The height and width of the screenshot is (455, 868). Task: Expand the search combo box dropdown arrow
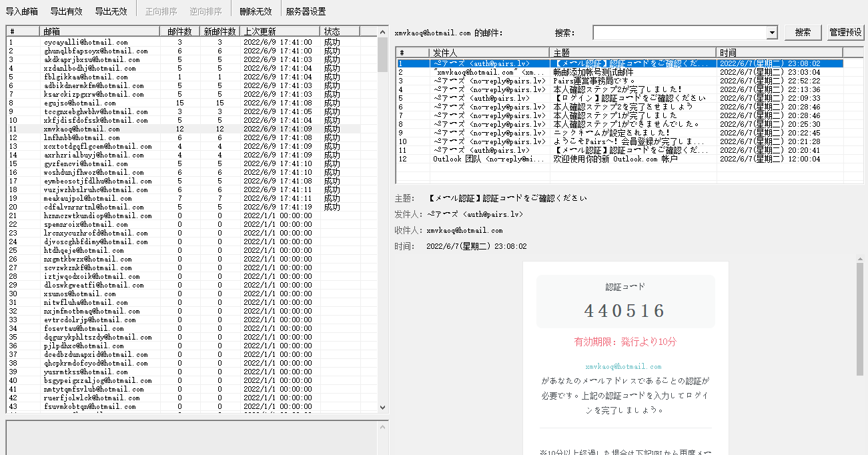coord(772,33)
